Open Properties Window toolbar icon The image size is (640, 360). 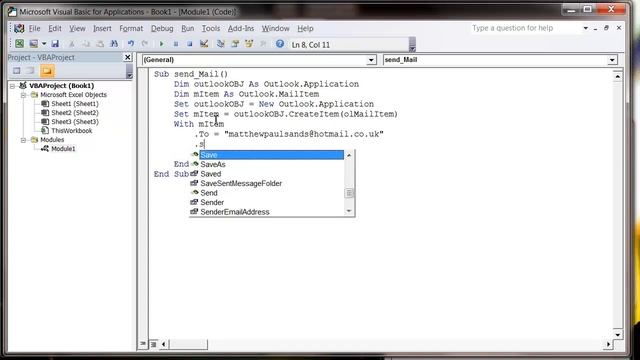235,44
